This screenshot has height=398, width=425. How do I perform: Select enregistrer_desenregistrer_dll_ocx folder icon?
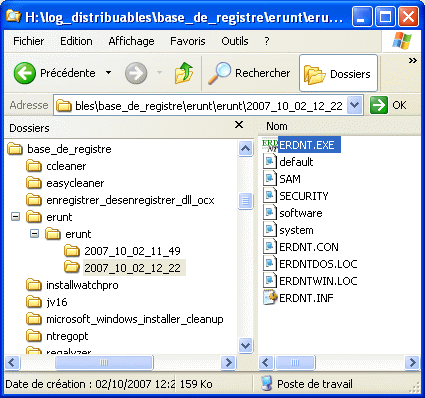coord(34,200)
